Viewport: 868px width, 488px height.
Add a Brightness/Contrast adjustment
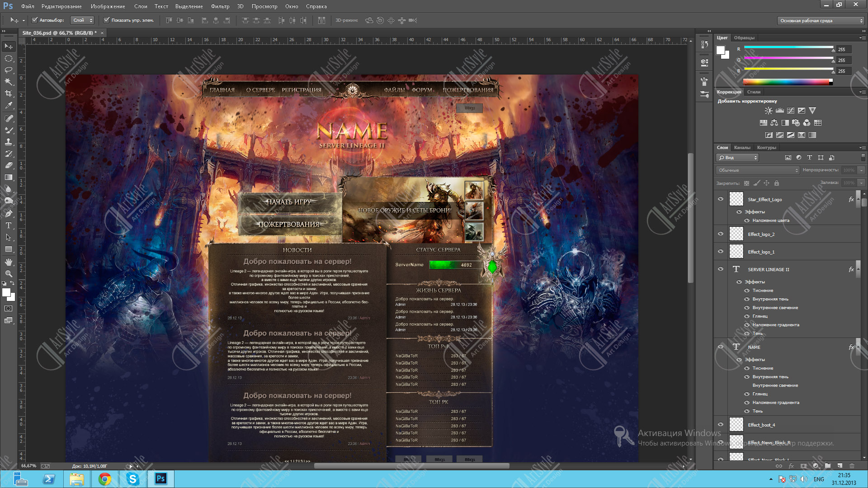click(x=769, y=111)
